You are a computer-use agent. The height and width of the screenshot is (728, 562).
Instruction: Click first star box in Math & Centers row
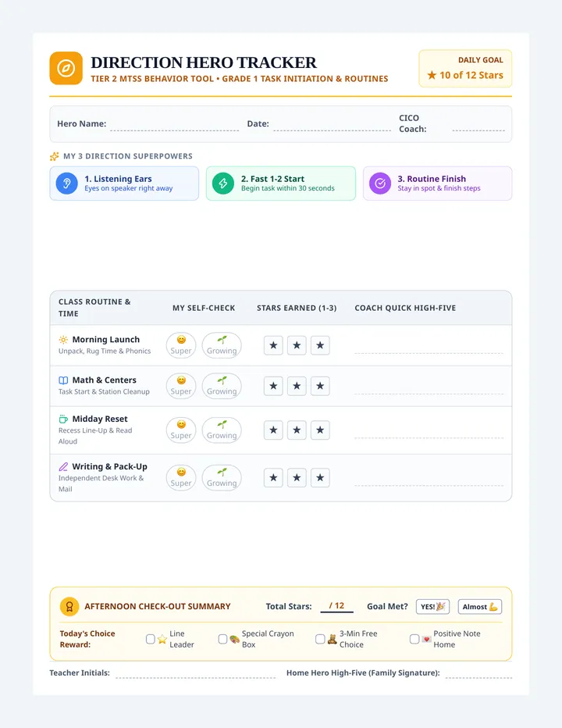tap(273, 386)
